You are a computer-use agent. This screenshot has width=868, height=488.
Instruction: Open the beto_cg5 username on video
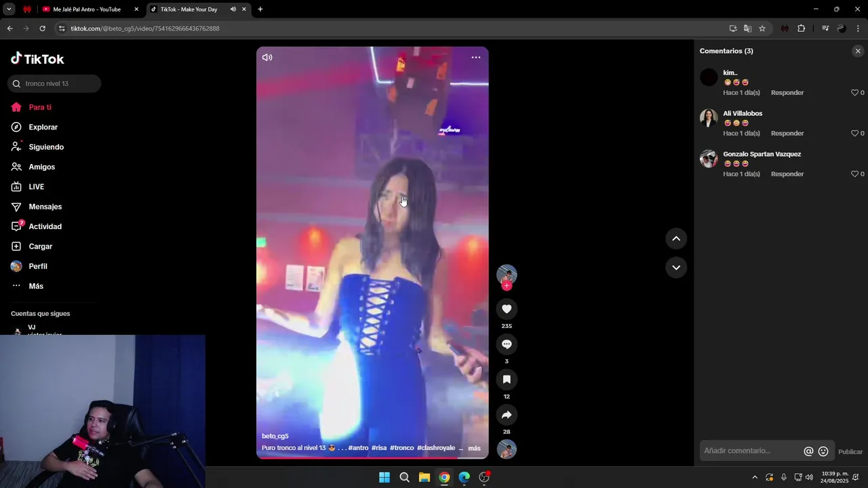click(x=275, y=436)
